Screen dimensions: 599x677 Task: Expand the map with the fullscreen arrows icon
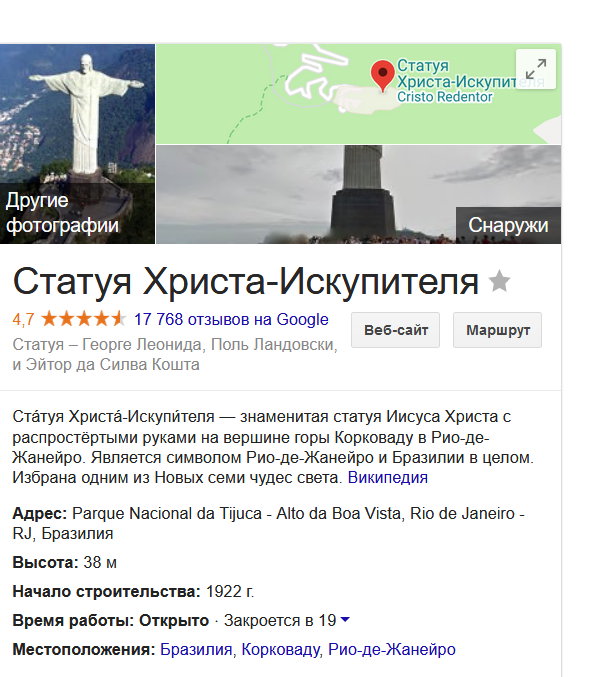point(536,69)
